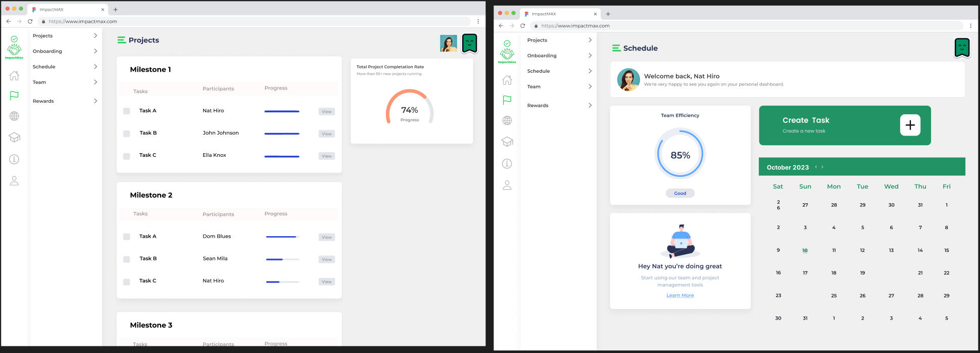The width and height of the screenshot is (980, 353).
Task: Go to previous month in calendar
Action: click(816, 167)
